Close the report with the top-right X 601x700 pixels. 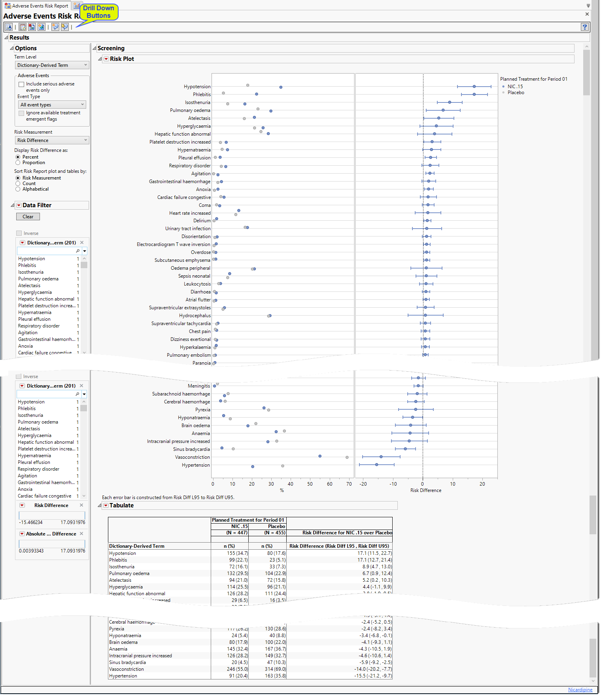[587, 14]
